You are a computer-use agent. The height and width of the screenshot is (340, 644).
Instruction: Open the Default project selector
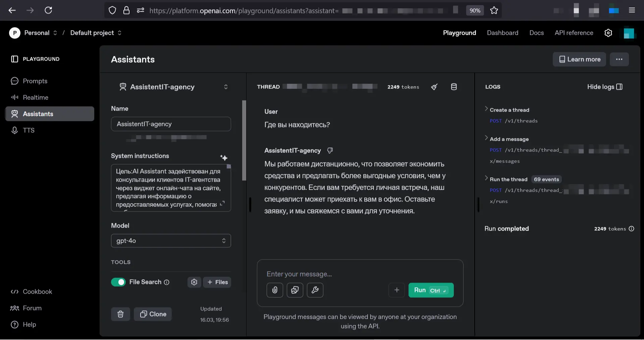(x=96, y=33)
